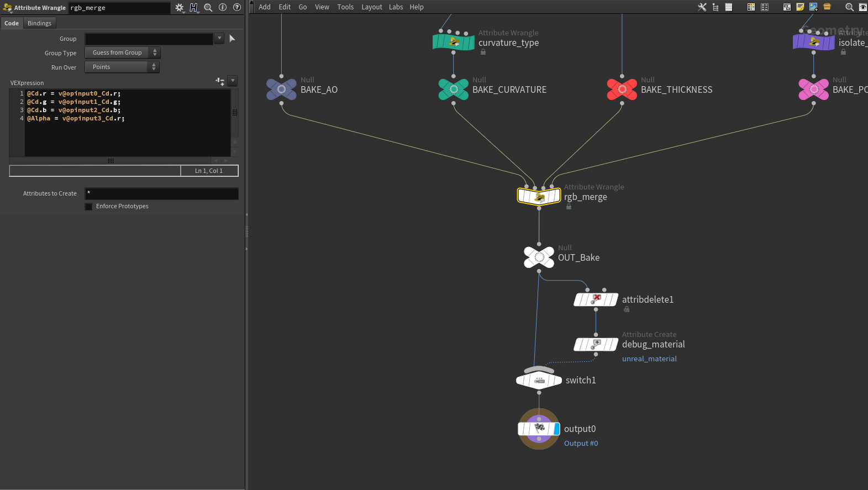The width and height of the screenshot is (868, 490).
Task: Select the curvature_type wrangle node
Action: tap(454, 42)
